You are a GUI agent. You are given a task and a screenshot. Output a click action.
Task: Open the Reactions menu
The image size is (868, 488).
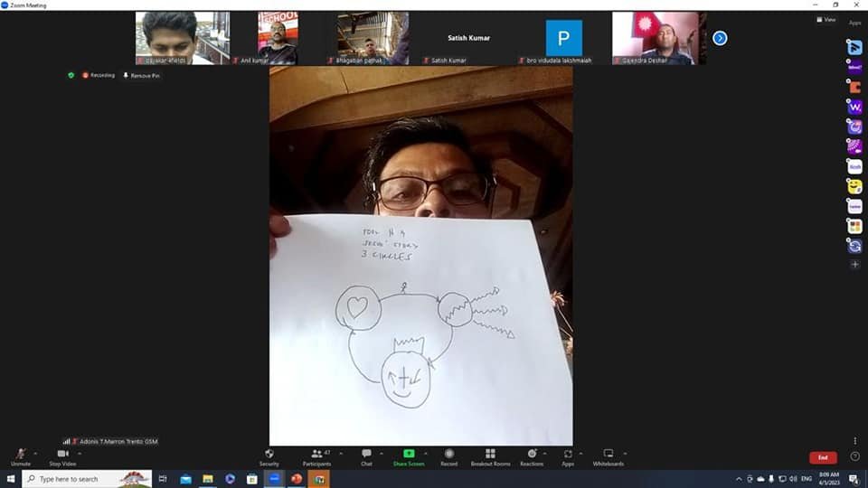click(532, 457)
